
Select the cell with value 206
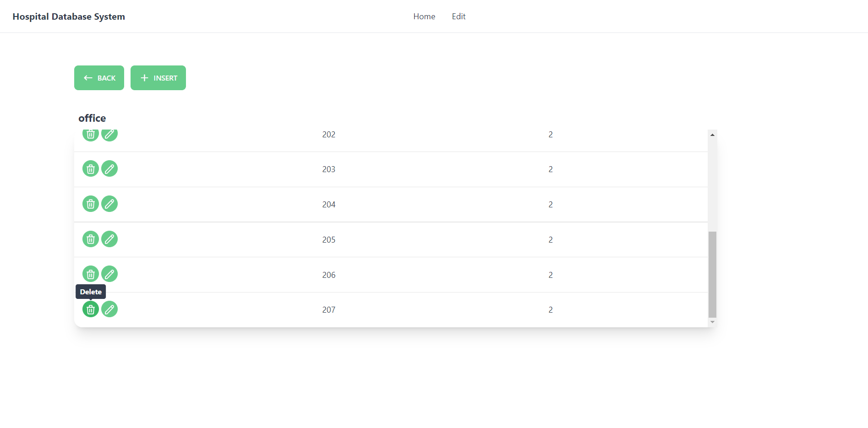(329, 275)
